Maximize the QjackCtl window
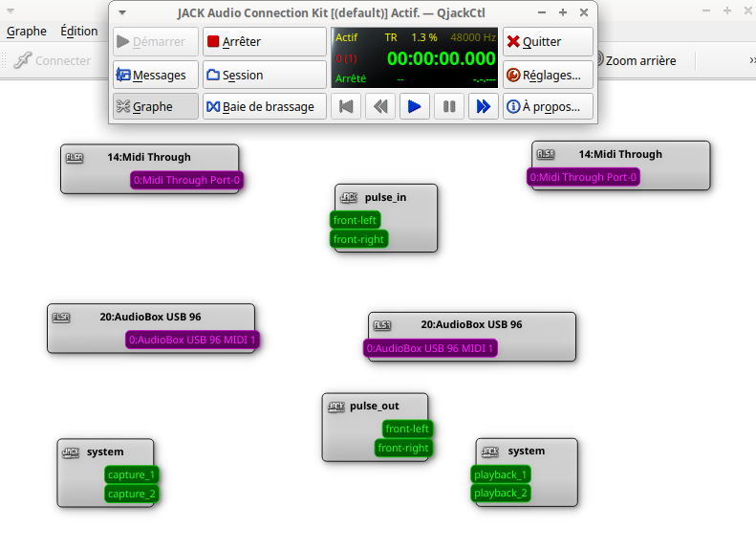 tap(563, 12)
